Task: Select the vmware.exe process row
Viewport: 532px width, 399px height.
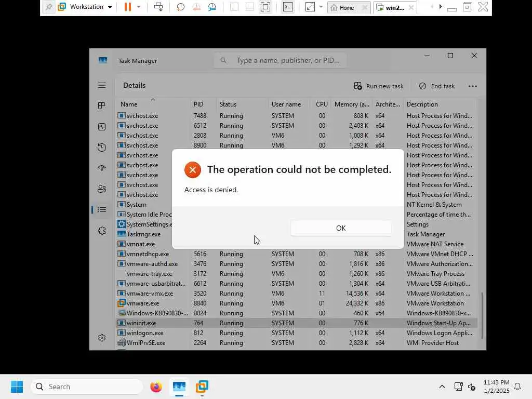Action: (x=297, y=303)
